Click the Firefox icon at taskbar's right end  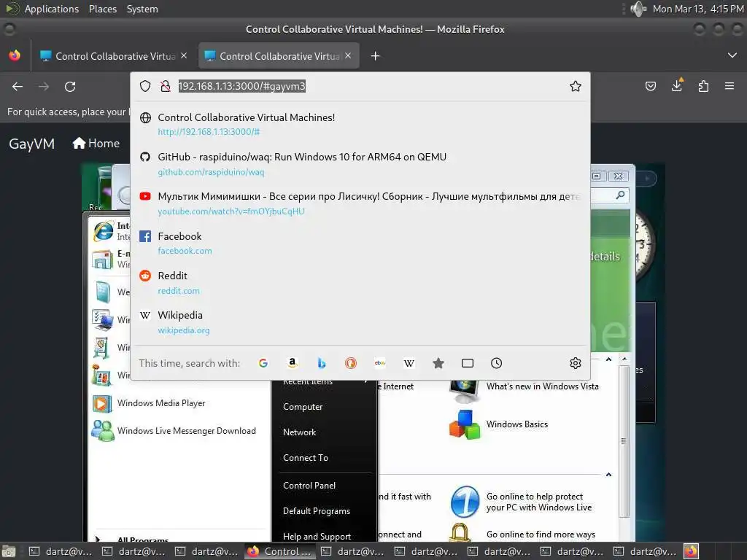point(692,552)
